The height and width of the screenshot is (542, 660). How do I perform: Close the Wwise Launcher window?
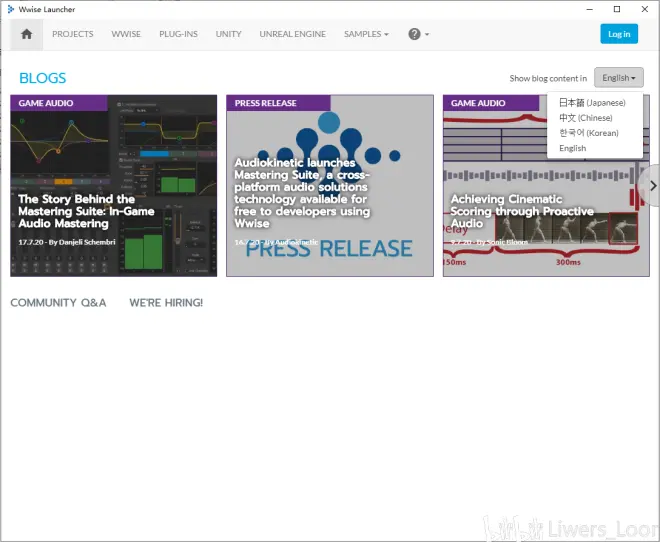tap(644, 9)
